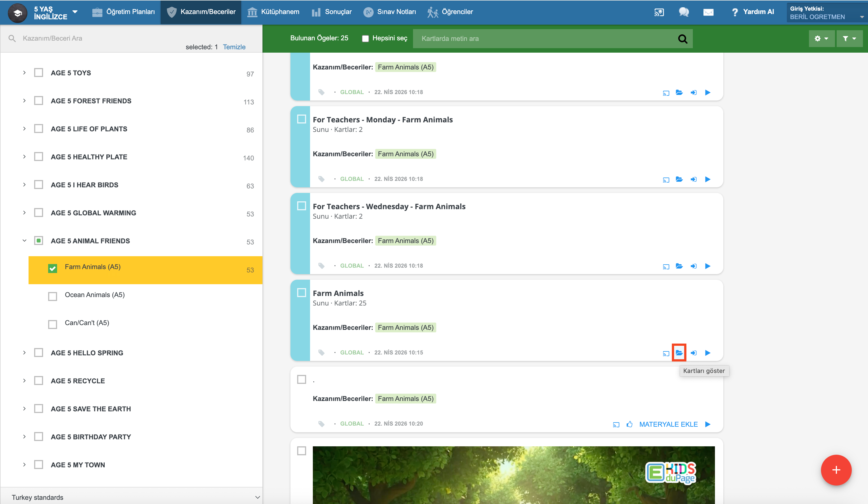Open the Öğretim Planları tab
This screenshot has width=868, height=504.
tap(124, 12)
